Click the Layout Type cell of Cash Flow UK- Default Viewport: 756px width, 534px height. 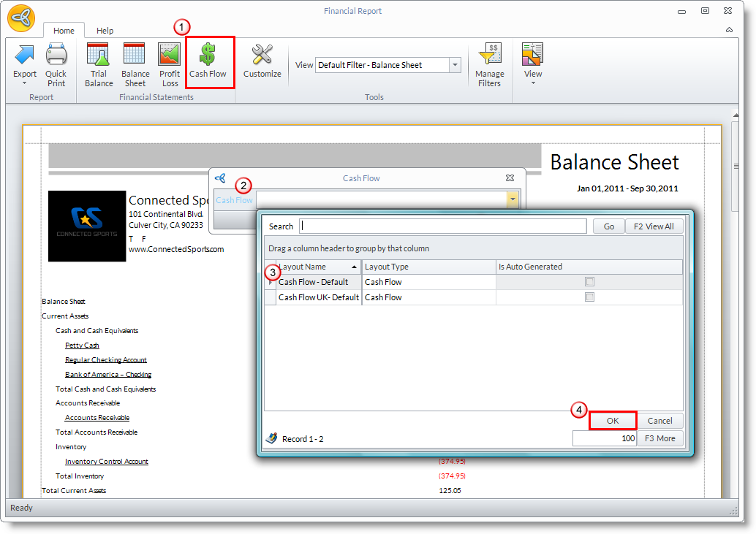pyautogui.click(x=428, y=297)
